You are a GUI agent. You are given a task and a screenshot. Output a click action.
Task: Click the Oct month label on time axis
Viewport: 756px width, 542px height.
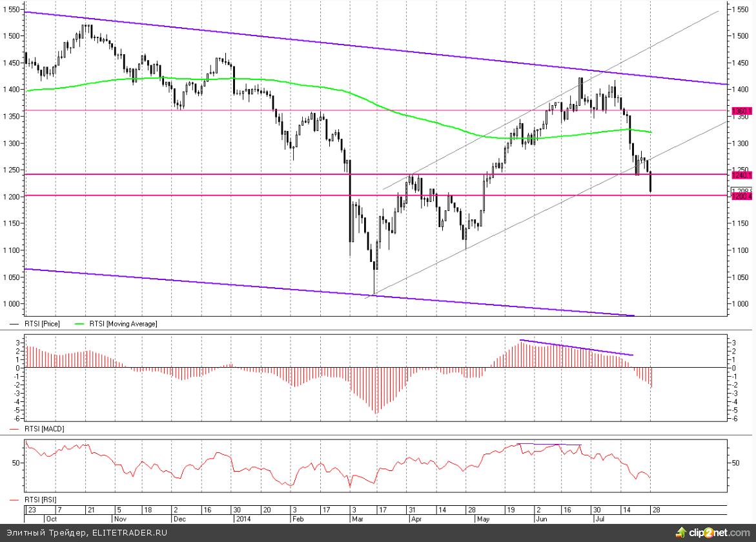[x=51, y=518]
